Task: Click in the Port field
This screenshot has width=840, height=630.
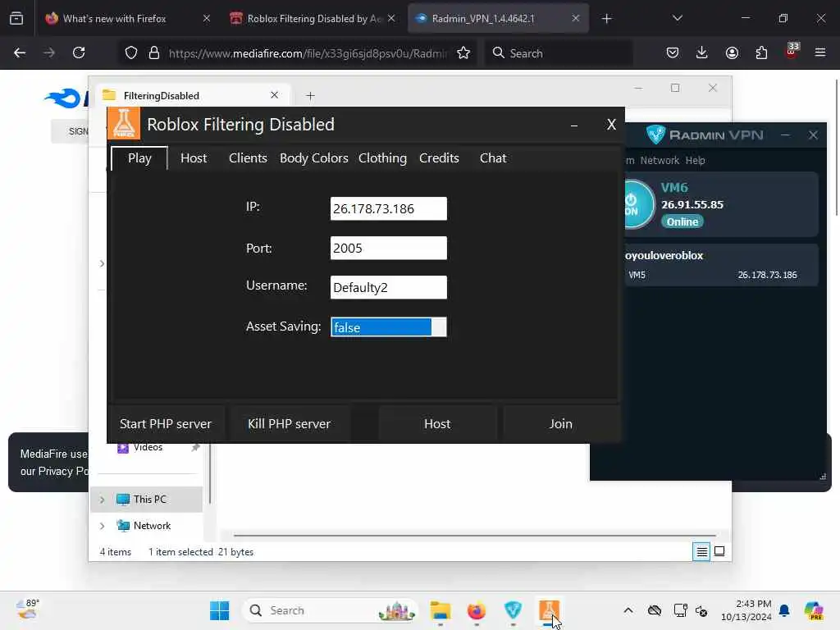Action: [x=388, y=248]
